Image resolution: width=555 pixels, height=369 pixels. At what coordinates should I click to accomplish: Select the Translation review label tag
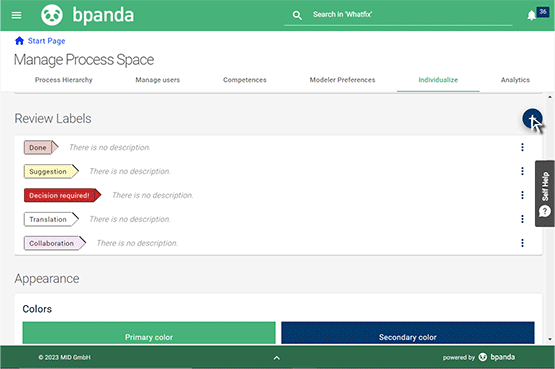(x=51, y=219)
